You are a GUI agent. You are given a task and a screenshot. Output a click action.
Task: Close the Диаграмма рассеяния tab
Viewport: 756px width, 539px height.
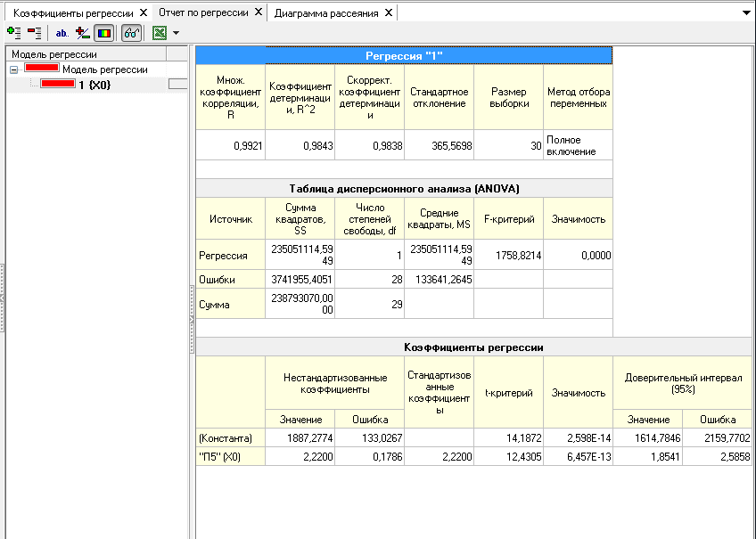(x=388, y=12)
